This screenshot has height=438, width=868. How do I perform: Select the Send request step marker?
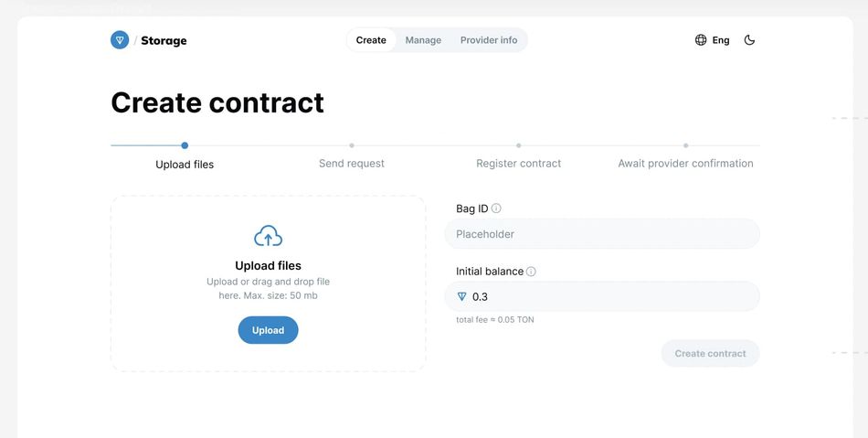352,145
